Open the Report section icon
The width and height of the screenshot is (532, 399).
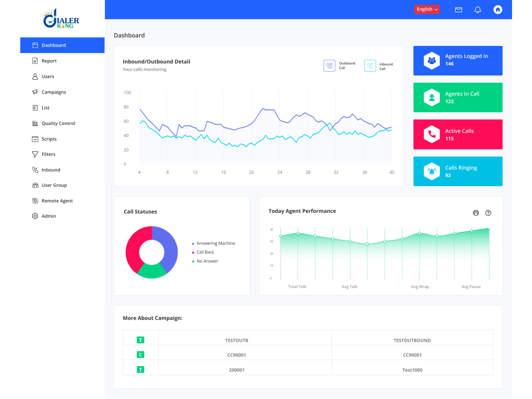35,61
